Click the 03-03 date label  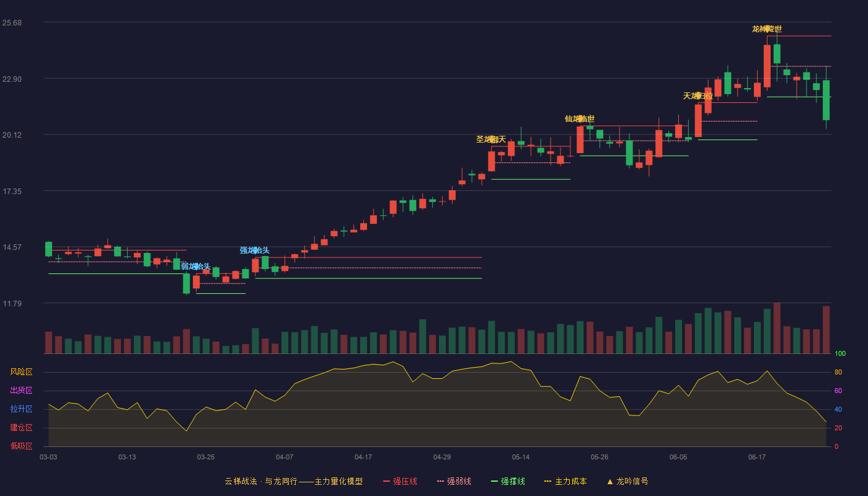[x=48, y=457]
